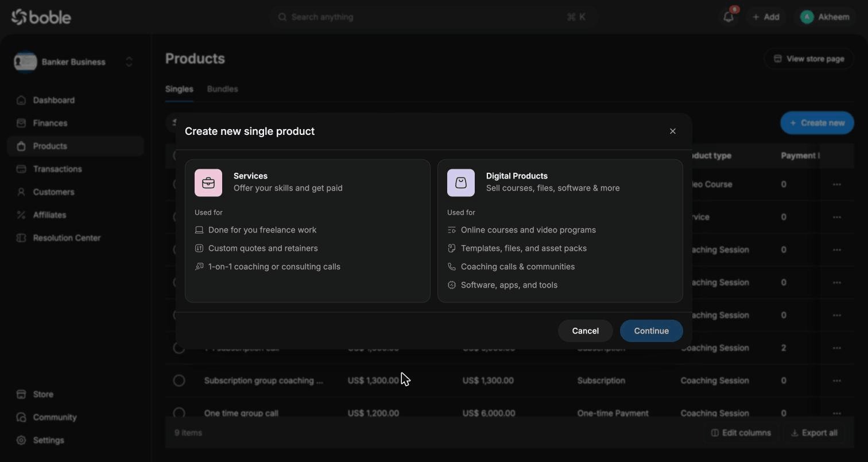Screen dimensions: 868x462
Task: Click the Affiliates percent icon
Action: coord(21,215)
